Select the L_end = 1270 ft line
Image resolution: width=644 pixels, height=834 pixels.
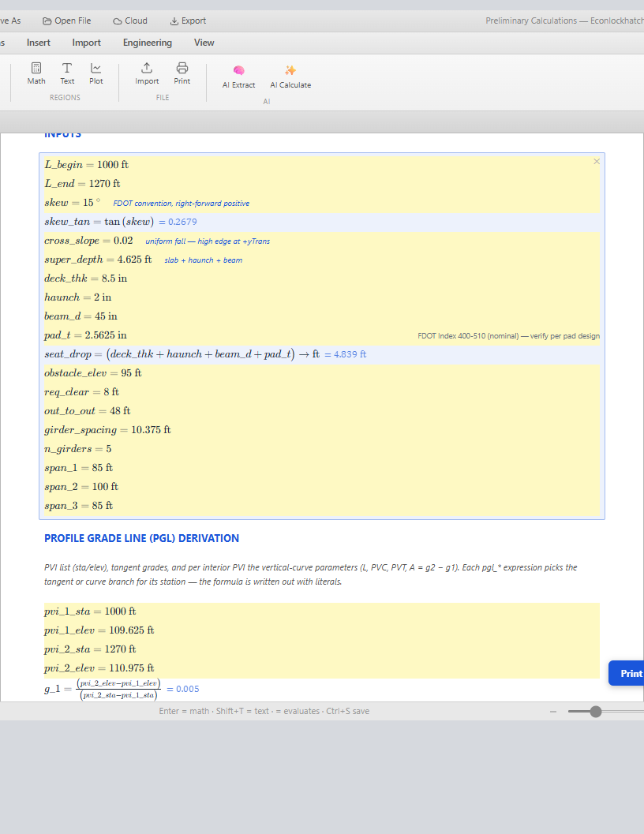point(322,184)
